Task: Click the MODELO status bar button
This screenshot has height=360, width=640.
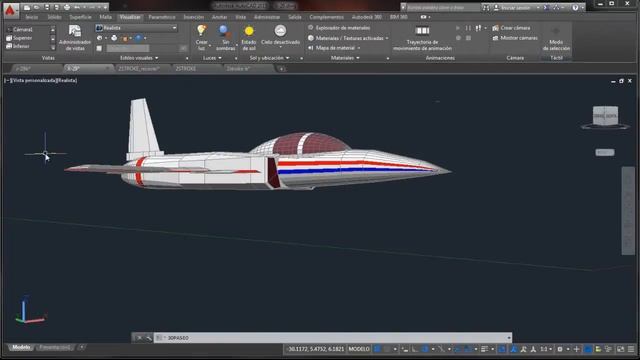Action: point(359,349)
